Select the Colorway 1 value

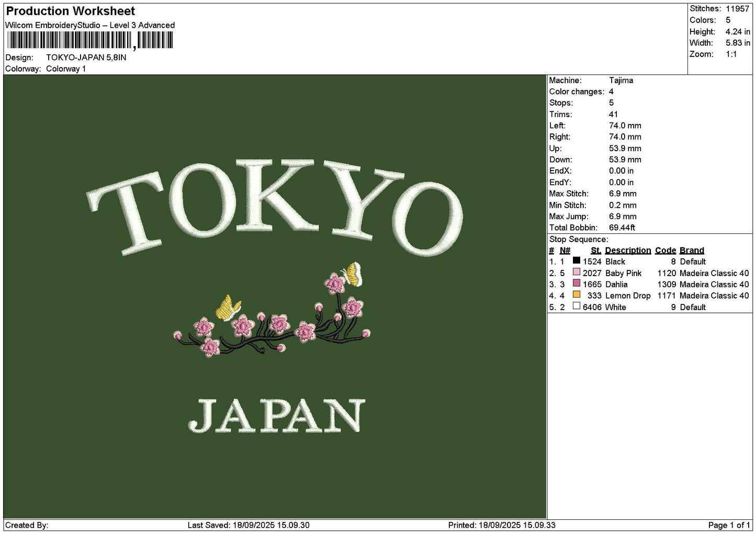[x=66, y=69]
